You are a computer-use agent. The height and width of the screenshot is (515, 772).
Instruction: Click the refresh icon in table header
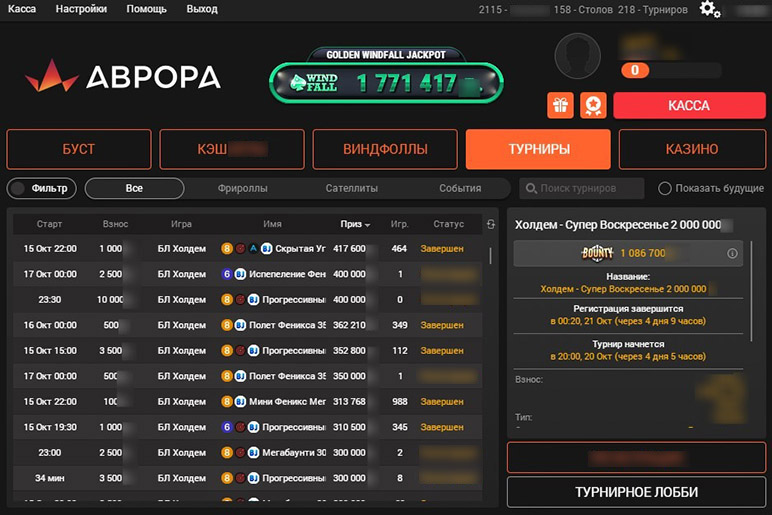[x=490, y=225]
